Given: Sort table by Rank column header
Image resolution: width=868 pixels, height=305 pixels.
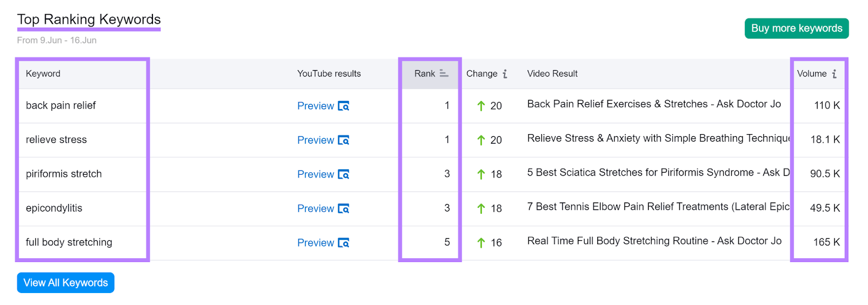Looking at the screenshot, I should point(425,74).
